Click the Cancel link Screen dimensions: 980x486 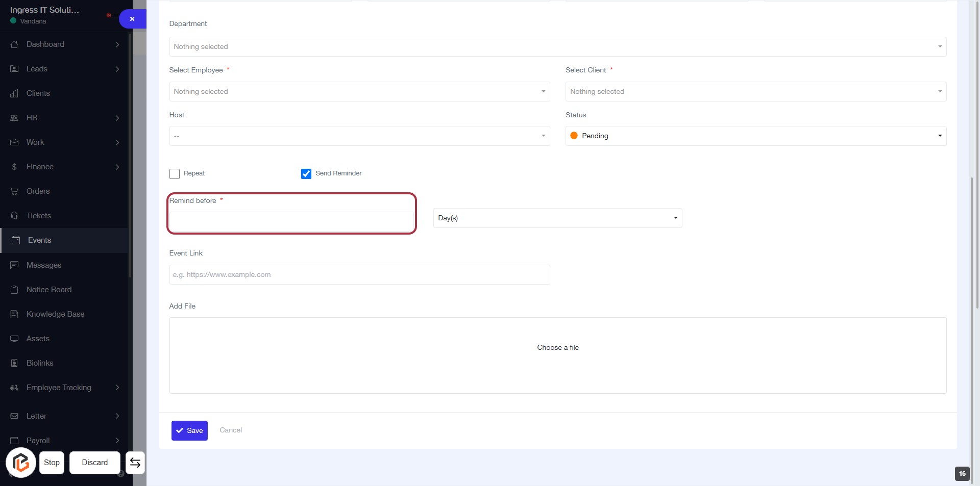231,430
